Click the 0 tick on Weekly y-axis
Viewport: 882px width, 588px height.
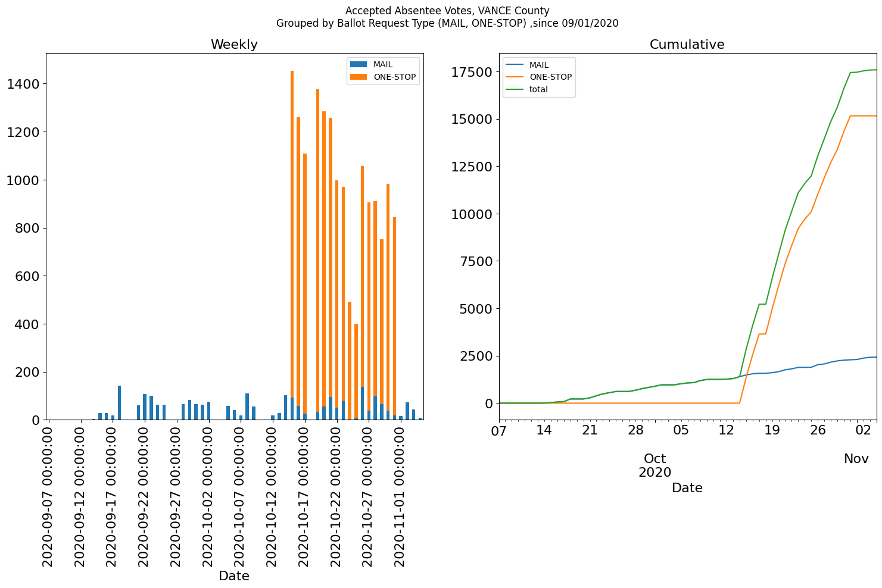tap(35, 420)
